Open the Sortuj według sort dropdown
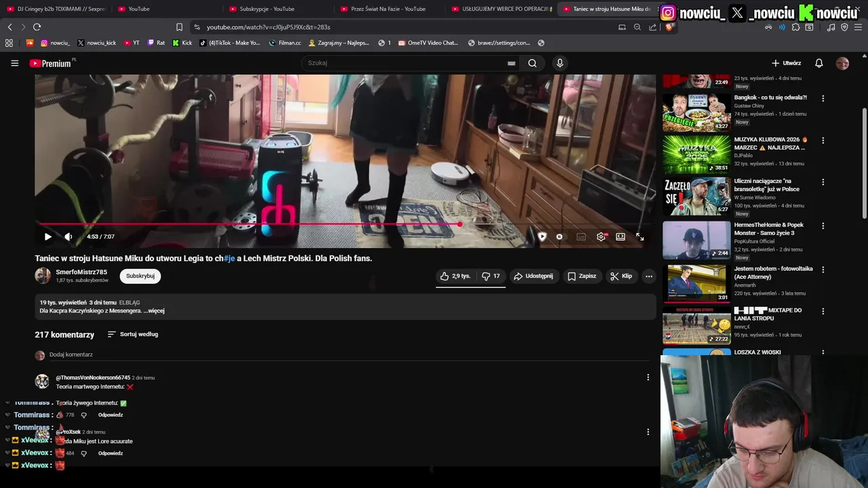This screenshot has width=868, height=488. (x=133, y=334)
